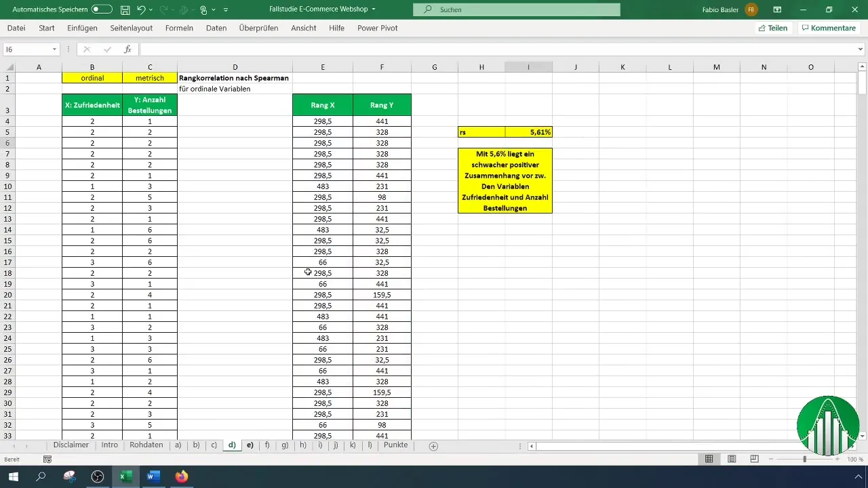
Task: Open the Seitenlayout ribbon tab
Action: click(x=132, y=28)
